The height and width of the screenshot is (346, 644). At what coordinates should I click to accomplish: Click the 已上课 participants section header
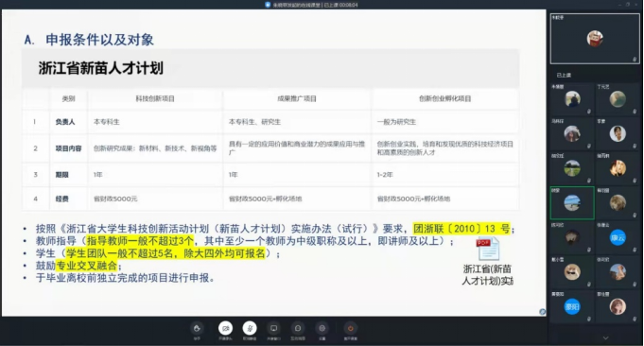pos(564,75)
